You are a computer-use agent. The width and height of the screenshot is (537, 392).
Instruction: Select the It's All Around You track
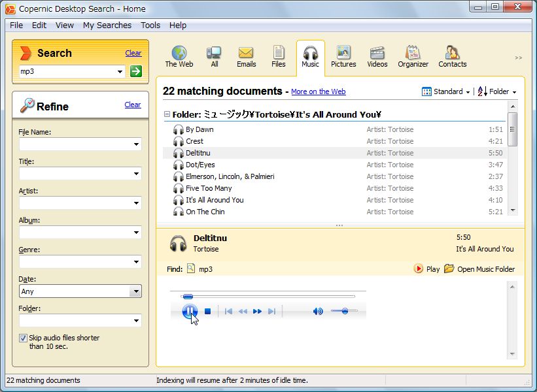(335, 200)
